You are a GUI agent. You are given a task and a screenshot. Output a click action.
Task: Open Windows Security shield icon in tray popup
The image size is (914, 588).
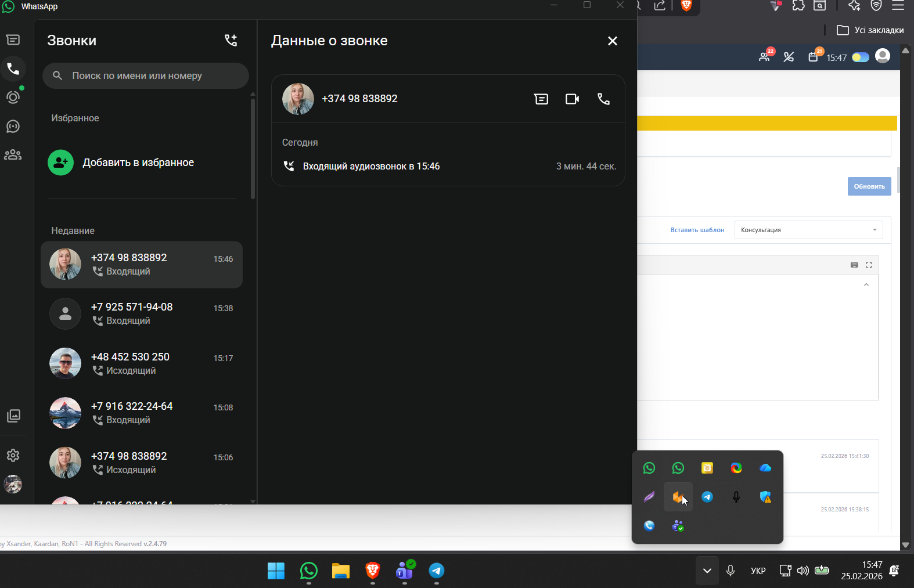765,497
